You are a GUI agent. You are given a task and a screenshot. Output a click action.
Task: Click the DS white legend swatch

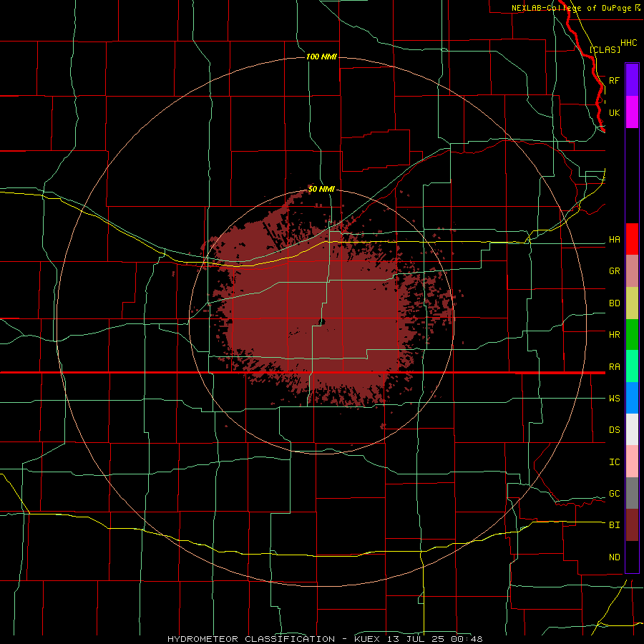pyautogui.click(x=632, y=429)
